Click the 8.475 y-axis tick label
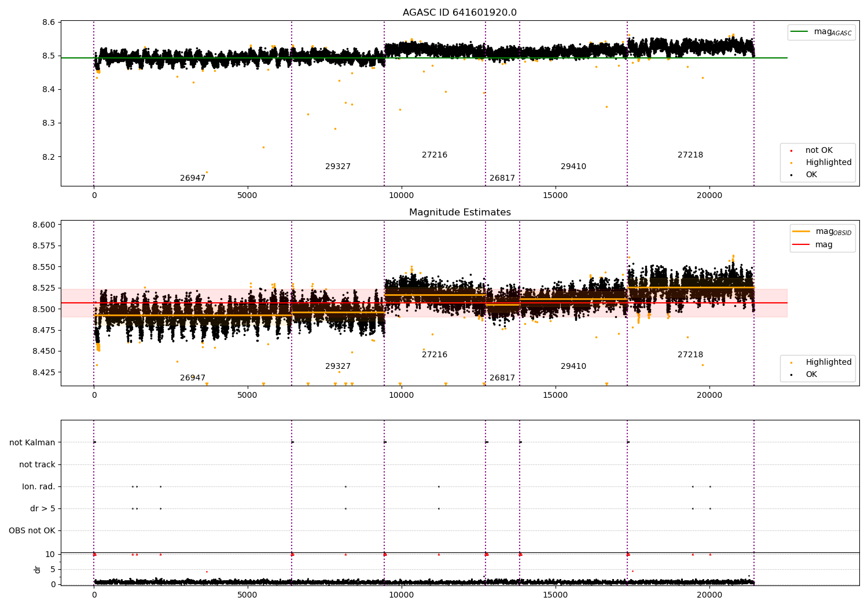The width and height of the screenshot is (868, 608). 44,330
